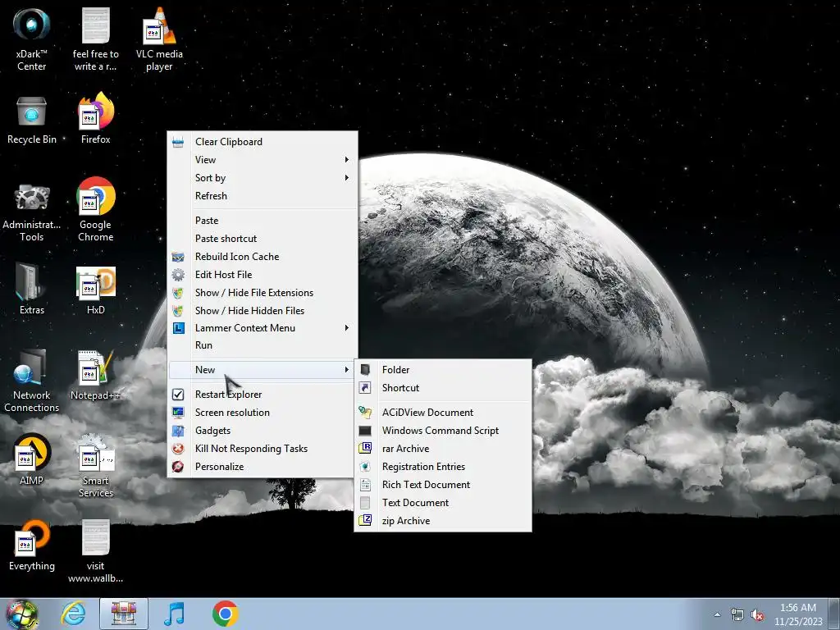Choose Refresh from the context menu

(262, 196)
